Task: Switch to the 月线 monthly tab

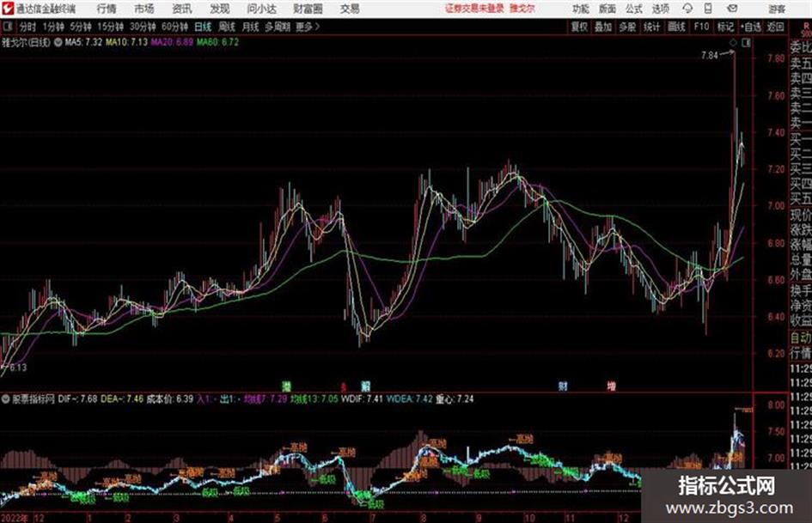Action: (x=250, y=27)
